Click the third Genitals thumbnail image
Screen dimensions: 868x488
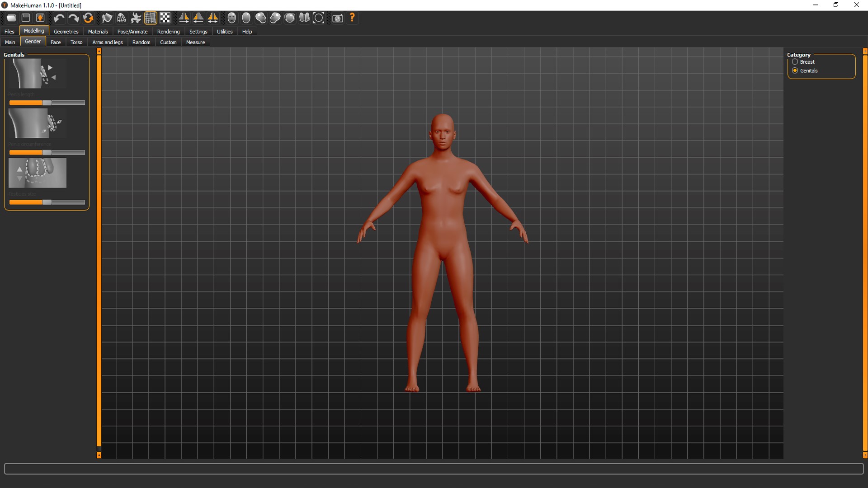pos(38,173)
